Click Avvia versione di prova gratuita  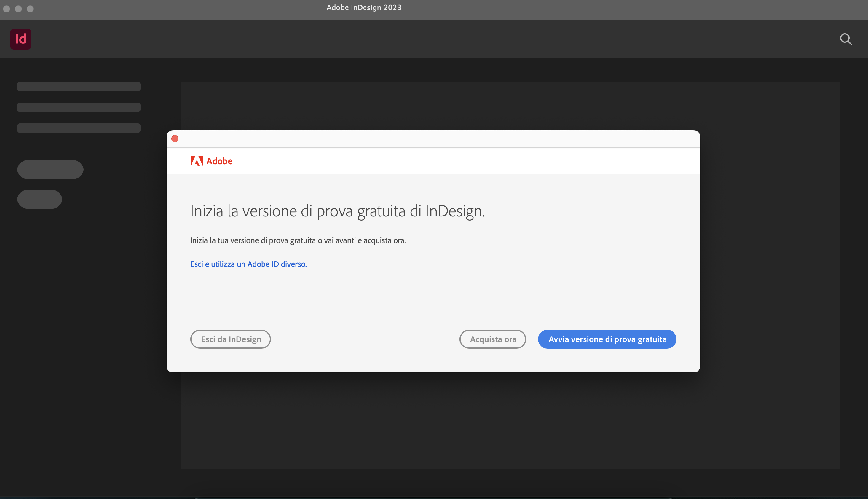point(607,339)
